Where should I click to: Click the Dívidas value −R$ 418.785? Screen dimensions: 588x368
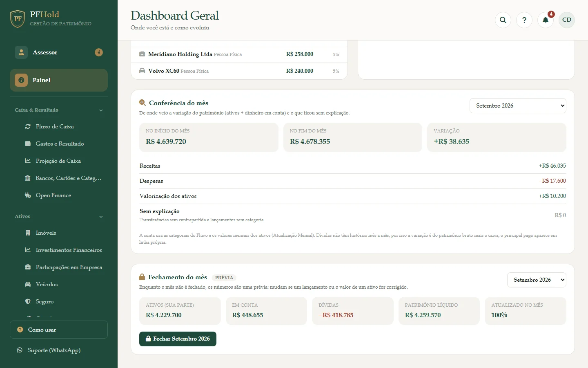[336, 315]
